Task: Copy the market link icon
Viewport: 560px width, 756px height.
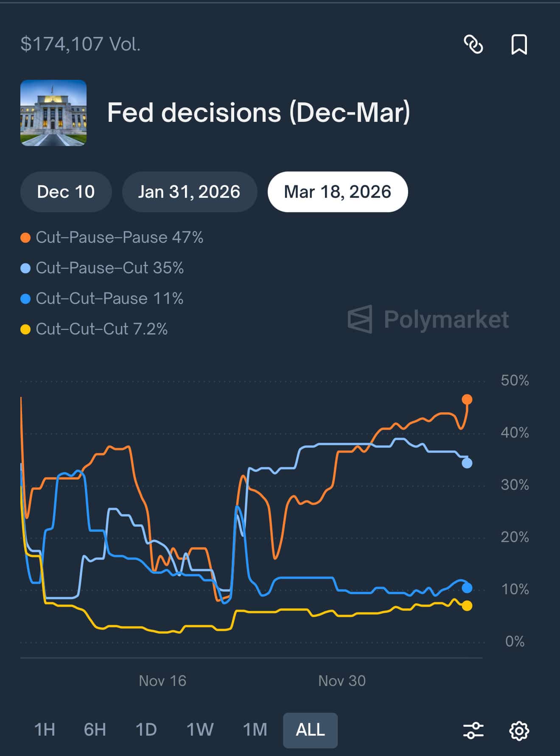Action: coord(473,44)
